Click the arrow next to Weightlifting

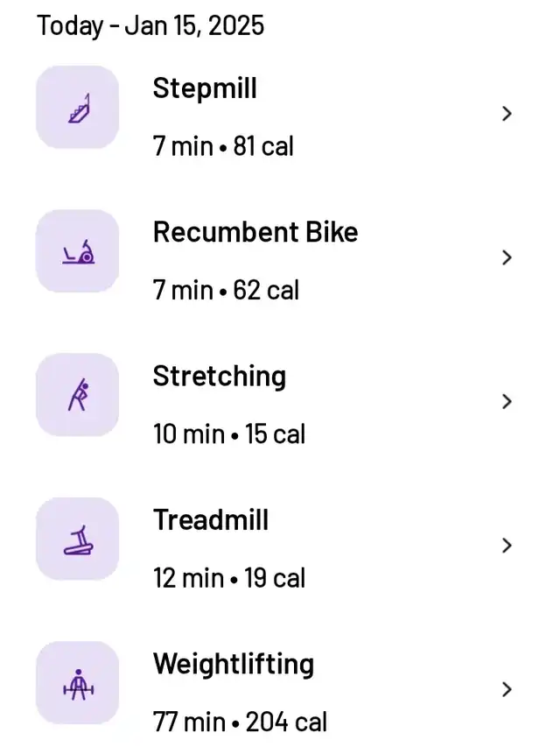click(x=507, y=689)
